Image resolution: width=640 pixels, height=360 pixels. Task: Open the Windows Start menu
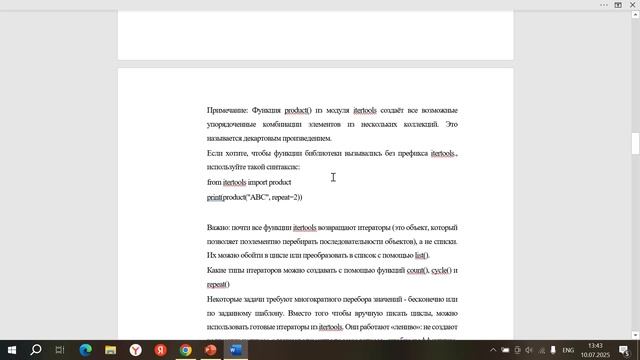pos(11,350)
